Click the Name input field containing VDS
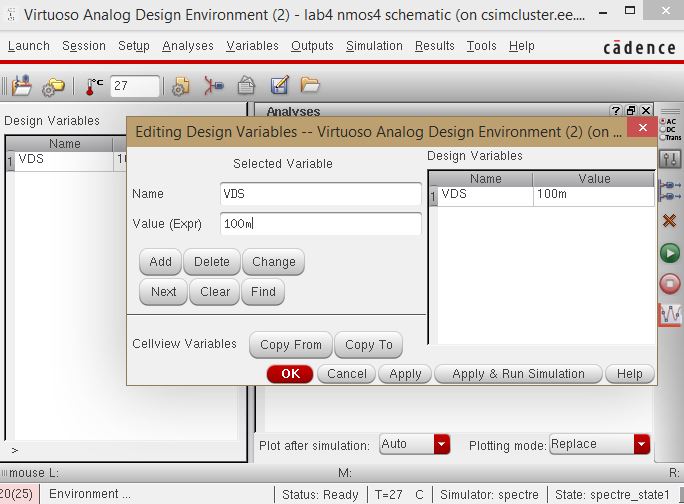The image size is (684, 504). [321, 194]
